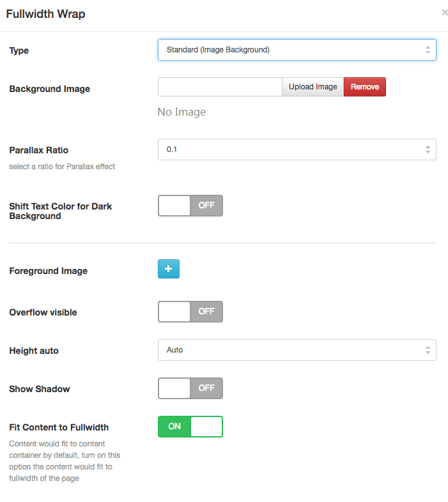Click the Parallax effect help text
This screenshot has width=448, height=502.
tap(62, 167)
